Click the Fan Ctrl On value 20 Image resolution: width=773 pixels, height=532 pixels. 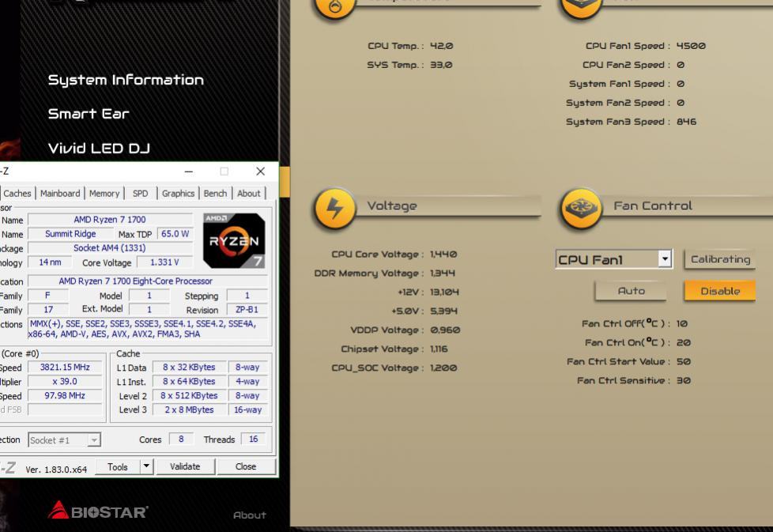coord(683,342)
